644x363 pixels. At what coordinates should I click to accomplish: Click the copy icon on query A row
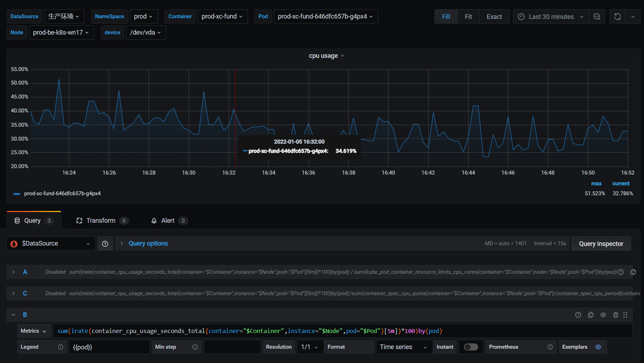[x=633, y=272]
